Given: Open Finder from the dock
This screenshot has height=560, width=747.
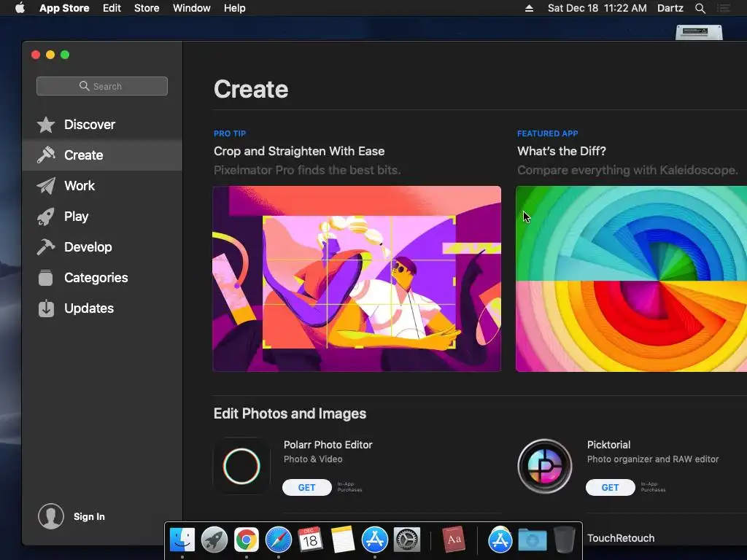Looking at the screenshot, I should pyautogui.click(x=182, y=540).
